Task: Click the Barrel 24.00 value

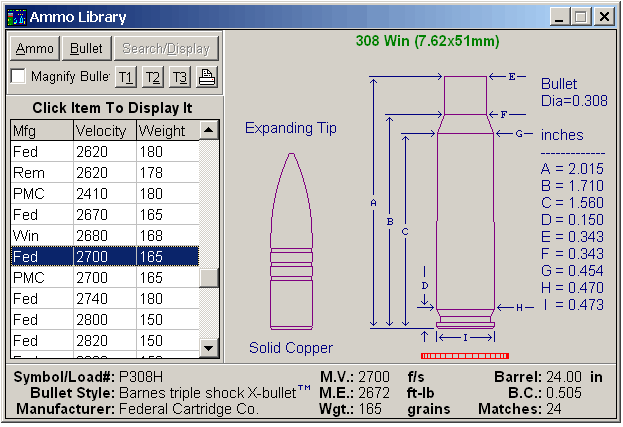Action: click(x=564, y=377)
